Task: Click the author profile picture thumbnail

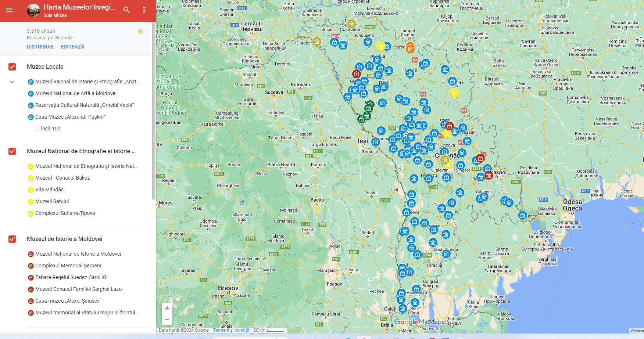Action: (33, 10)
